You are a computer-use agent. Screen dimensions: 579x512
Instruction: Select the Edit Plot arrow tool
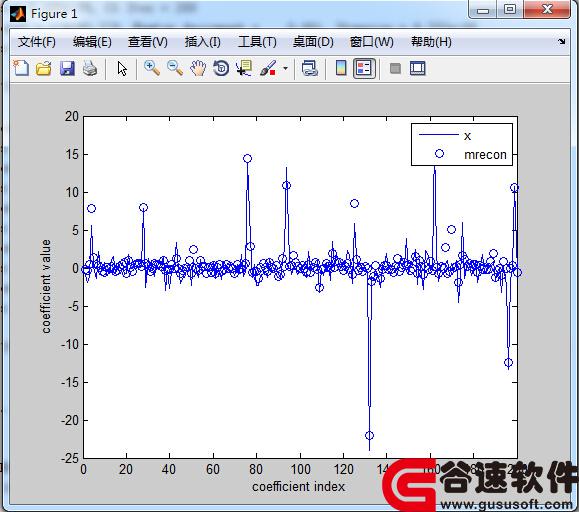point(122,69)
